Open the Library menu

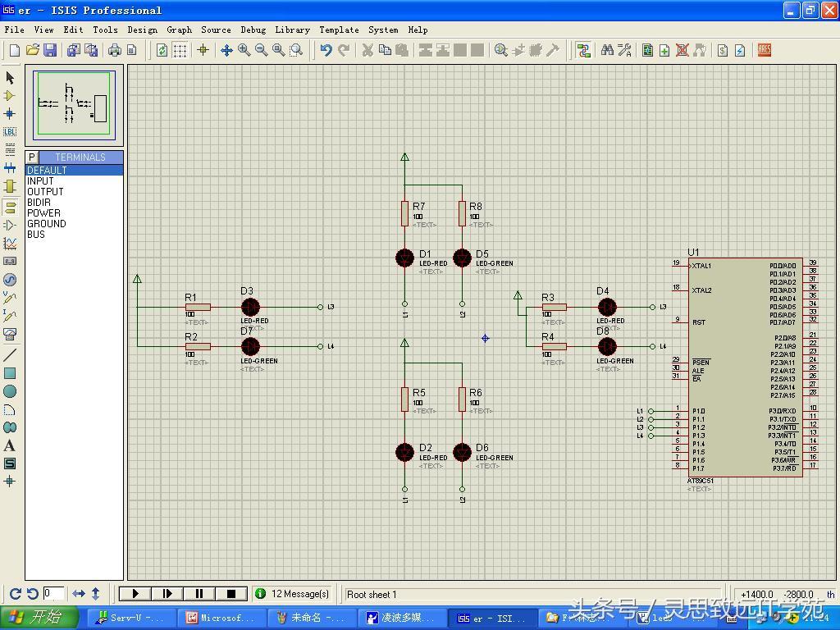click(x=292, y=30)
